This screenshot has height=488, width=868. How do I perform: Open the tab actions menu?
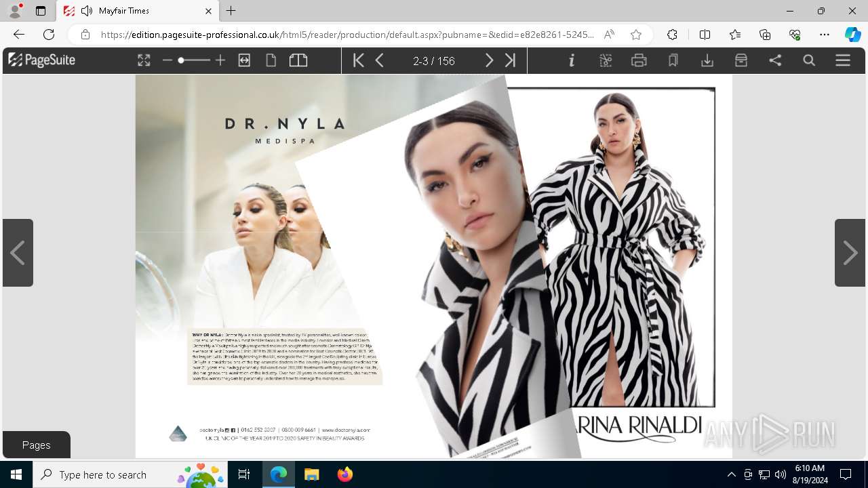41,11
